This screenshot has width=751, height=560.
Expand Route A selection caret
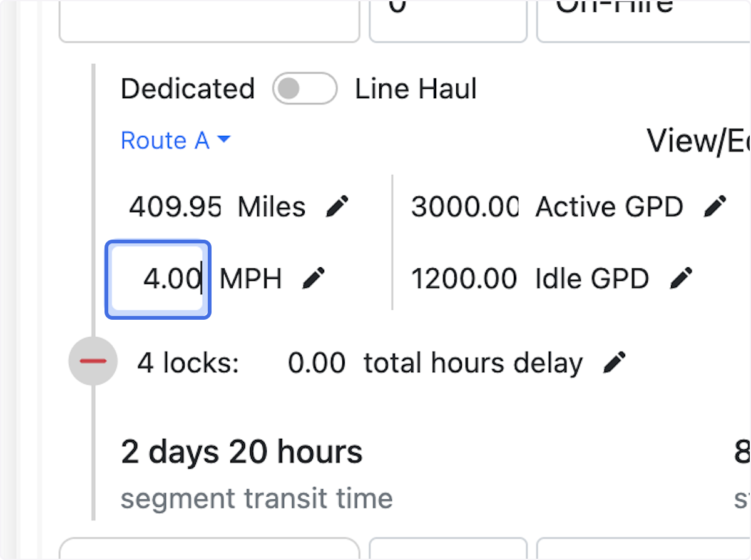pyautogui.click(x=224, y=140)
